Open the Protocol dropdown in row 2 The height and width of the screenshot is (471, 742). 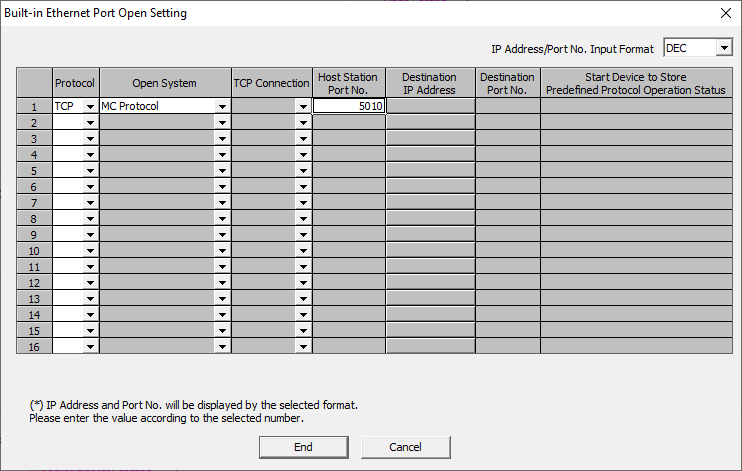click(x=90, y=122)
